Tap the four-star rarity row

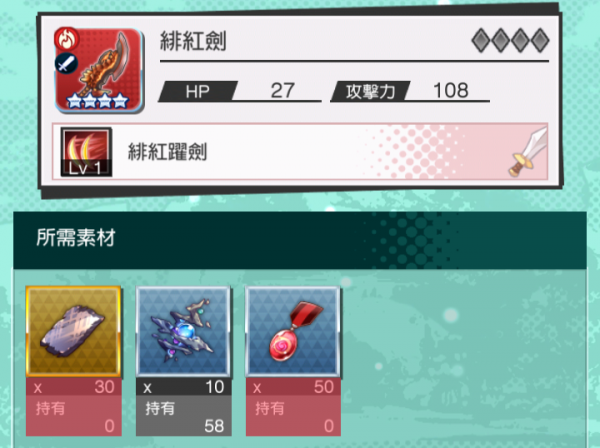97,101
